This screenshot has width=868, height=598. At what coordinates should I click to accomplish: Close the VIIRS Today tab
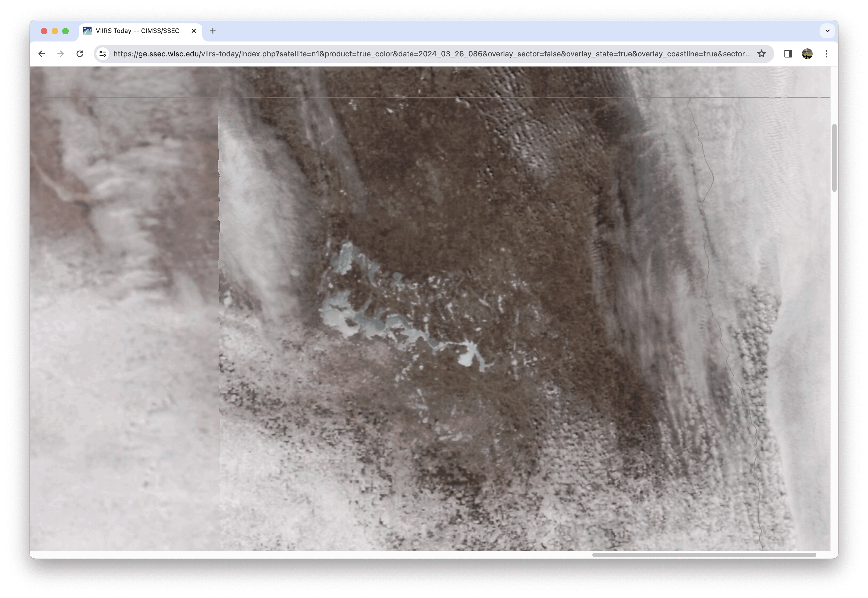tap(194, 31)
